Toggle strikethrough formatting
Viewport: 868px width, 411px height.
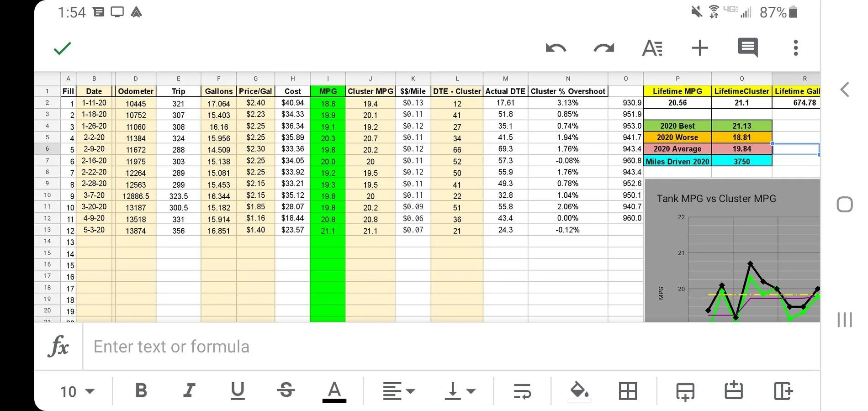[286, 390]
